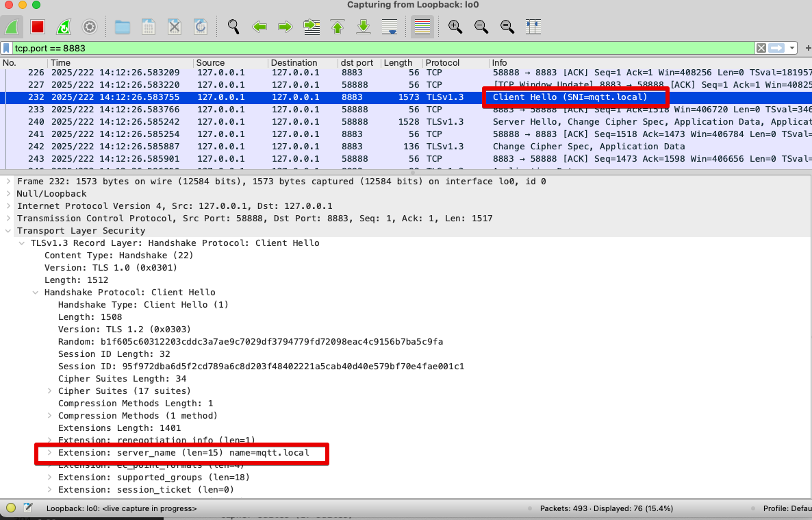This screenshot has width=812, height=520.
Task: Toggle packet list colorization
Action: pos(422,27)
